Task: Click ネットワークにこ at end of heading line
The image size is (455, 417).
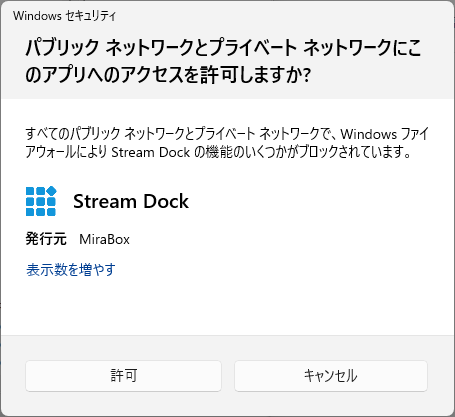Action: coord(362,47)
